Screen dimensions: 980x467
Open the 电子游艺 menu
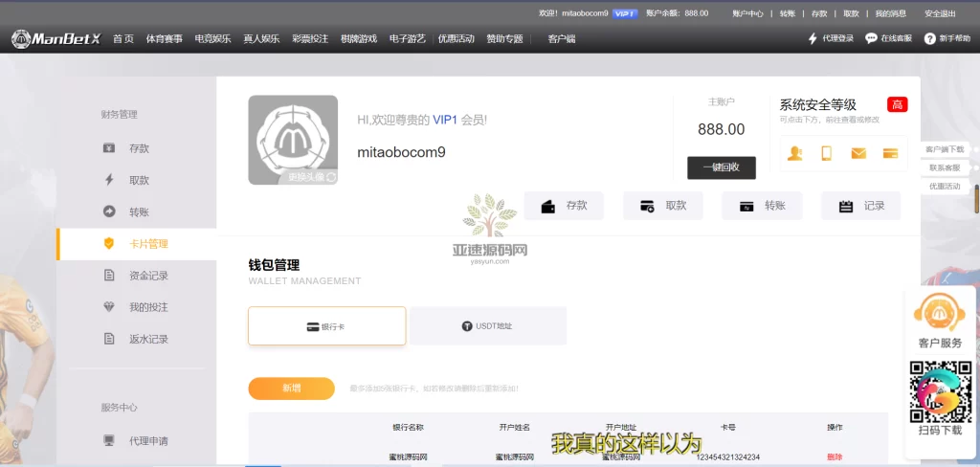[408, 39]
